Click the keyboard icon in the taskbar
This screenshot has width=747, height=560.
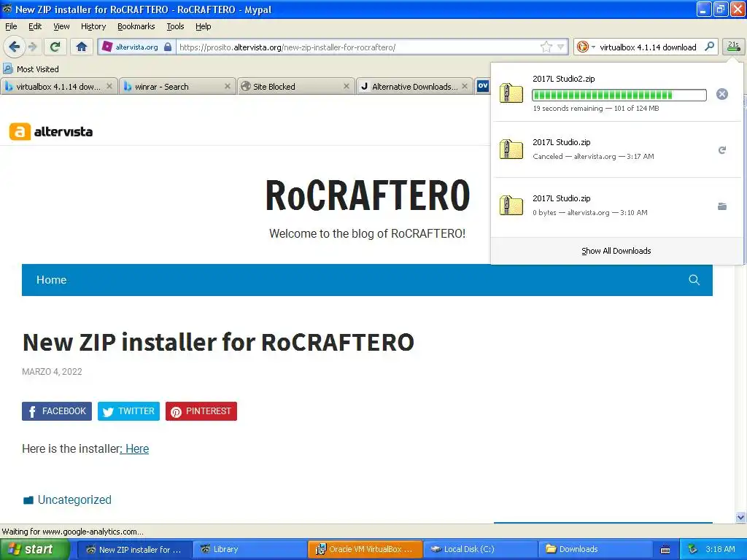click(665, 550)
